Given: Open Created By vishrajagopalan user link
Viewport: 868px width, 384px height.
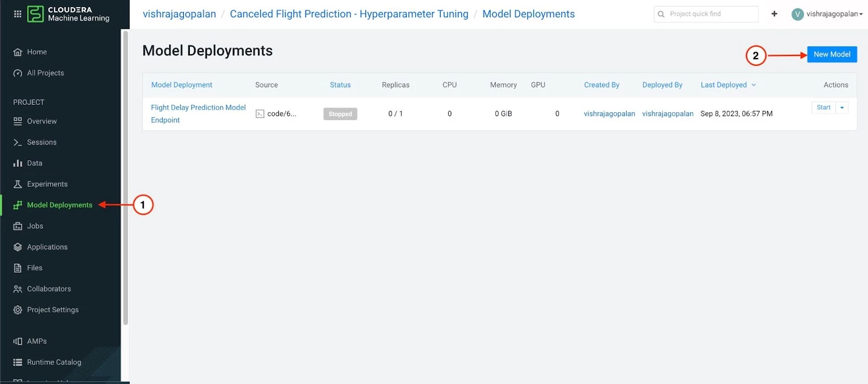Looking at the screenshot, I should point(609,114).
